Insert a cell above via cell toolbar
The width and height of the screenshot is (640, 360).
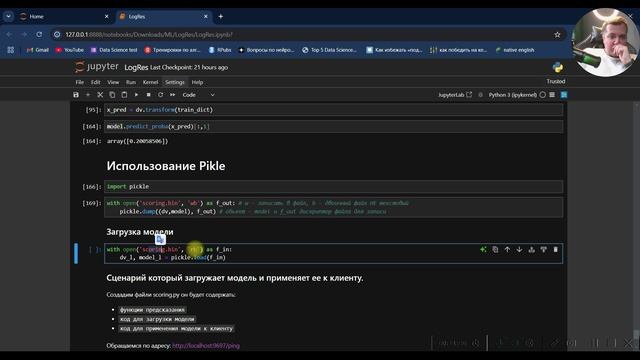coord(531,249)
